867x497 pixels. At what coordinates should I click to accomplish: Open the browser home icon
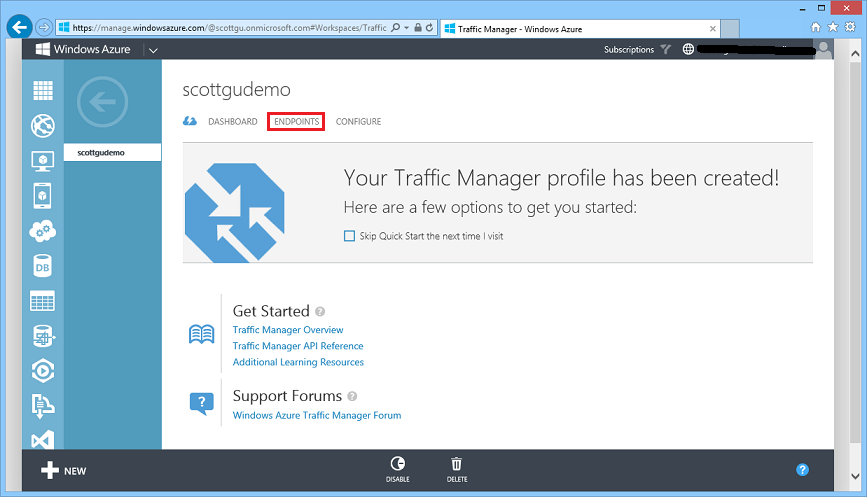pos(816,27)
